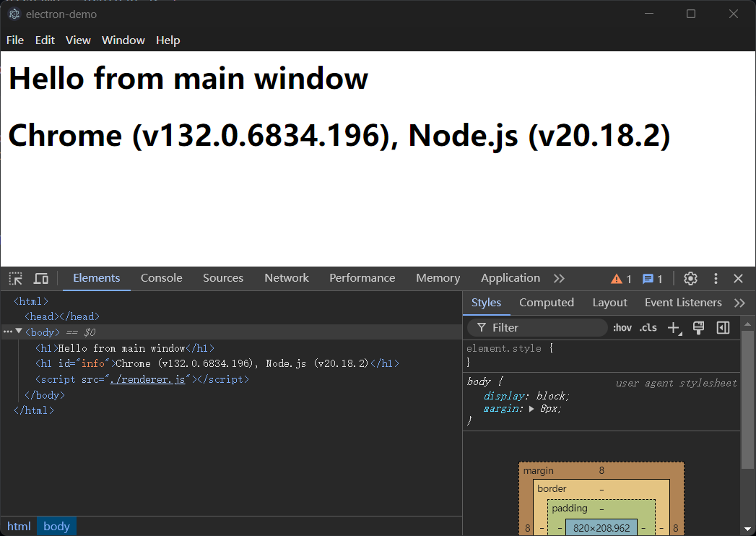Select the h1 'Hello from main window' node
756x536 pixels.
tap(124, 348)
